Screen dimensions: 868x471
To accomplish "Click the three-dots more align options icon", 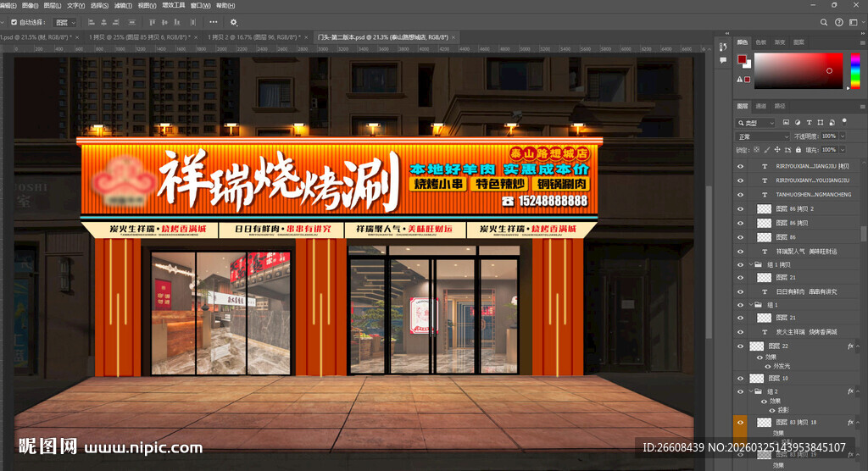I will (212, 22).
